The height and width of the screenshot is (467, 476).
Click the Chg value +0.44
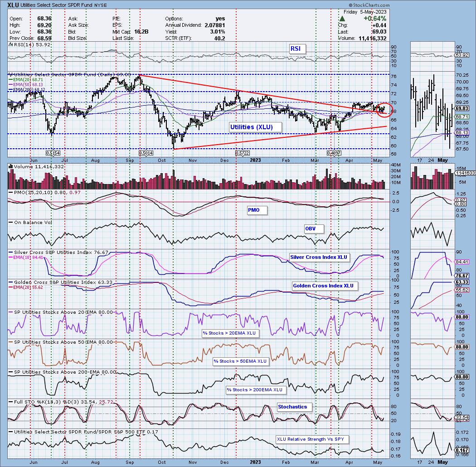tap(380, 25)
